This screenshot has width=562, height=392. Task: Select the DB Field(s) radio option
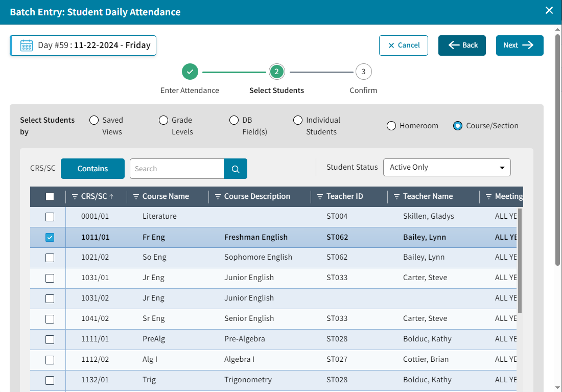(x=234, y=120)
